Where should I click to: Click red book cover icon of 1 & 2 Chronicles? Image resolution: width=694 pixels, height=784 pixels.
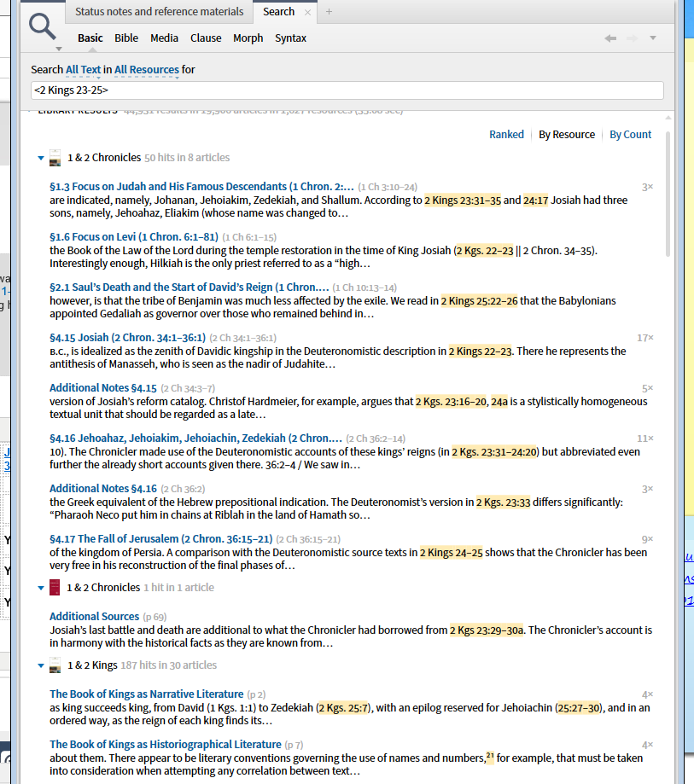(x=55, y=588)
